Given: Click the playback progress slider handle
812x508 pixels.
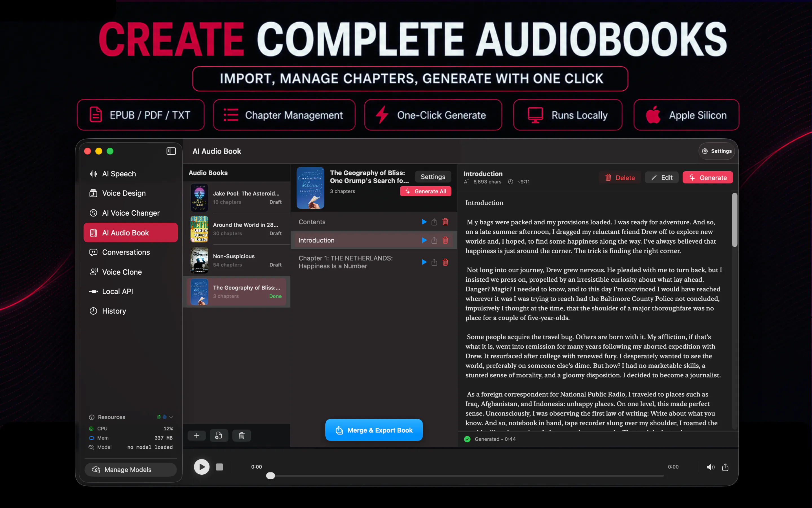Looking at the screenshot, I should tap(270, 476).
